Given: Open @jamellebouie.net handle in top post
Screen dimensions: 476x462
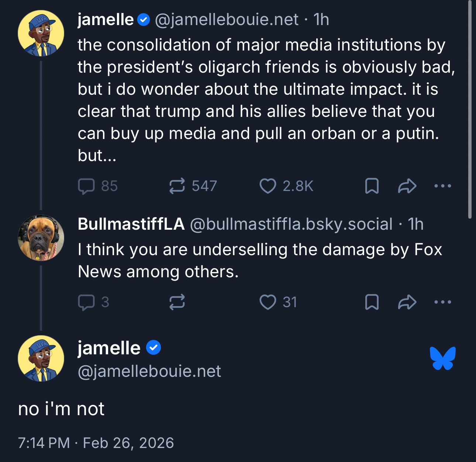Looking at the screenshot, I should [x=227, y=20].
